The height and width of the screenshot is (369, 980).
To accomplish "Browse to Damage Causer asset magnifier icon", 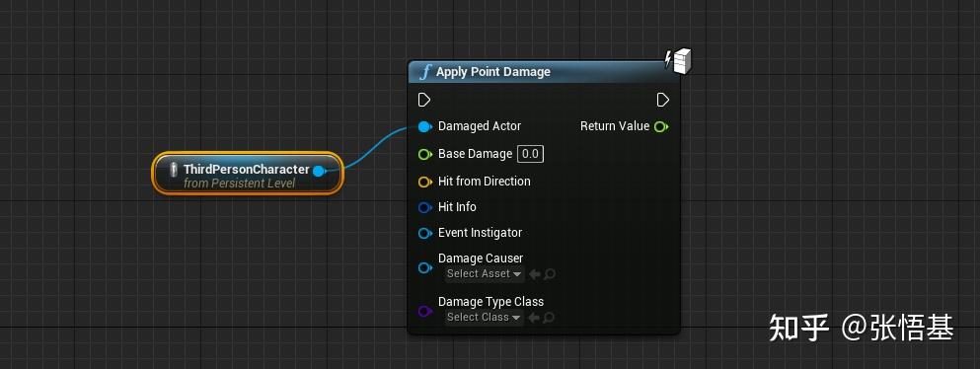I will [x=550, y=274].
